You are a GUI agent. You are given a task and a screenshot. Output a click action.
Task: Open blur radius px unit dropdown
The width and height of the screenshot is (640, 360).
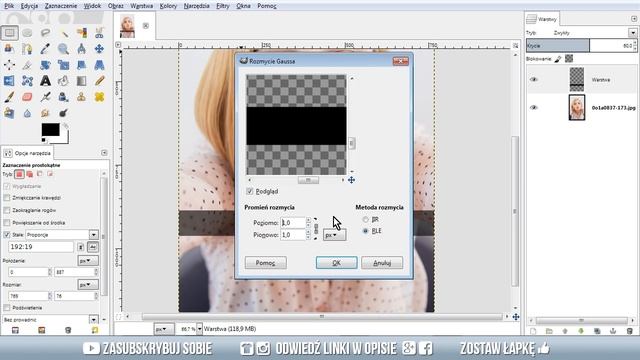(x=334, y=235)
